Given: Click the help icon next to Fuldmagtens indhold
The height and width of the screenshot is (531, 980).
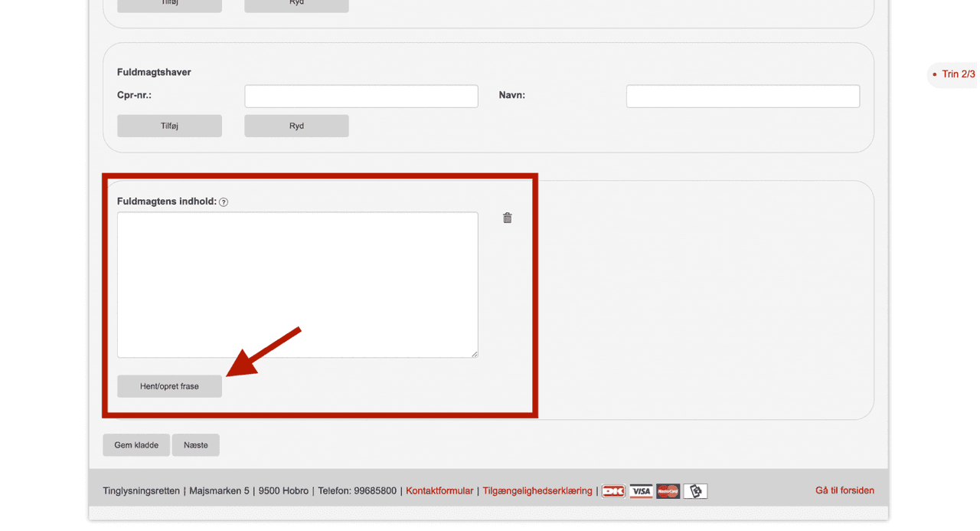Looking at the screenshot, I should (x=224, y=202).
